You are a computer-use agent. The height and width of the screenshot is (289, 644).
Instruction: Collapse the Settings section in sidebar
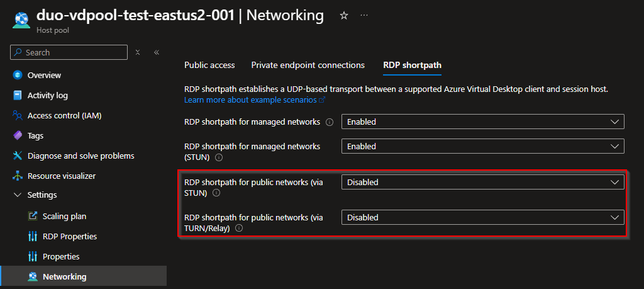tap(17, 195)
